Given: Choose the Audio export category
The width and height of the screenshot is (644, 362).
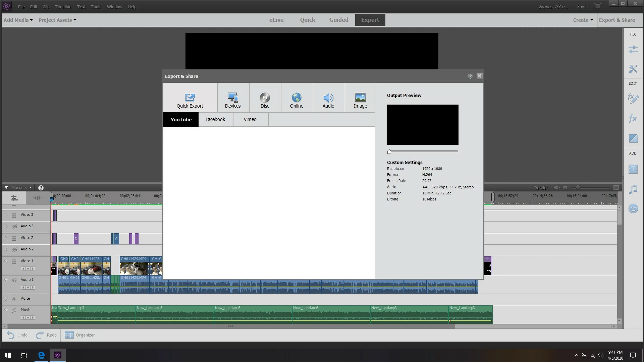Looking at the screenshot, I should (328, 100).
